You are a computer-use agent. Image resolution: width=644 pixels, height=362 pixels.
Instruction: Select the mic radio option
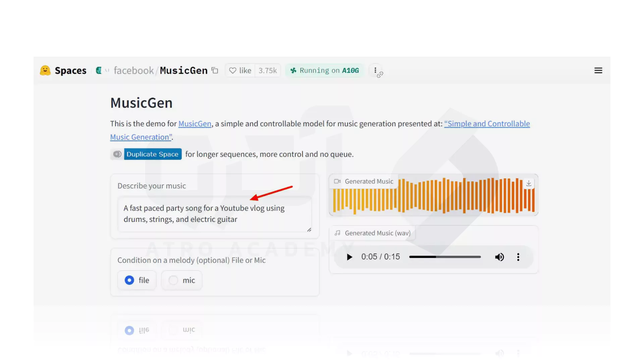182,280
